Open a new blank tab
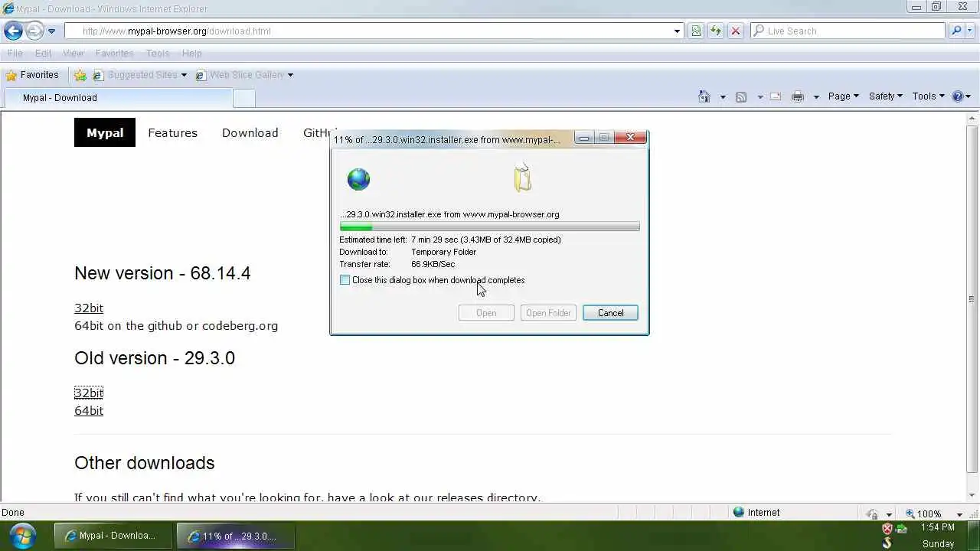980x551 pixels. 243,98
